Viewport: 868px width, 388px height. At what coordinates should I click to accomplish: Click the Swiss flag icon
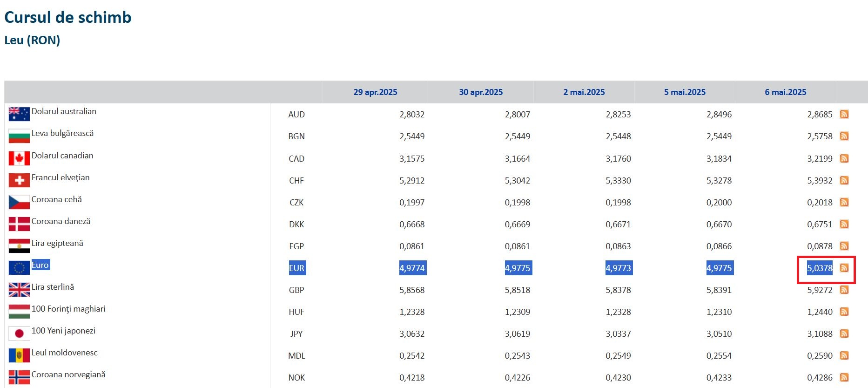pyautogui.click(x=19, y=180)
